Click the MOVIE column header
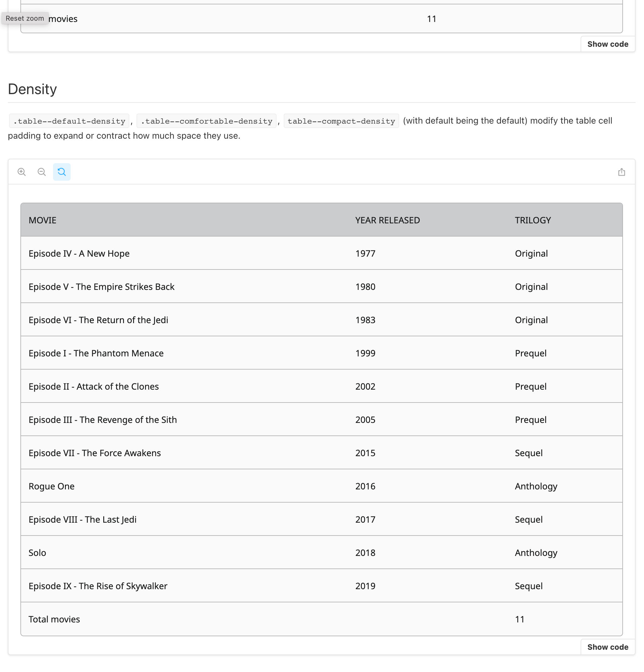644x672 pixels. tap(42, 220)
